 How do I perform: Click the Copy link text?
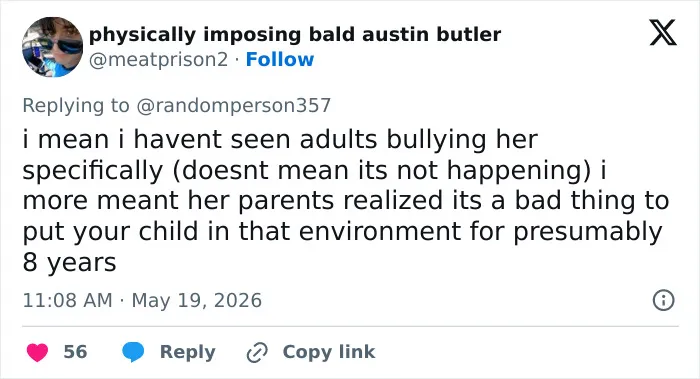329,352
